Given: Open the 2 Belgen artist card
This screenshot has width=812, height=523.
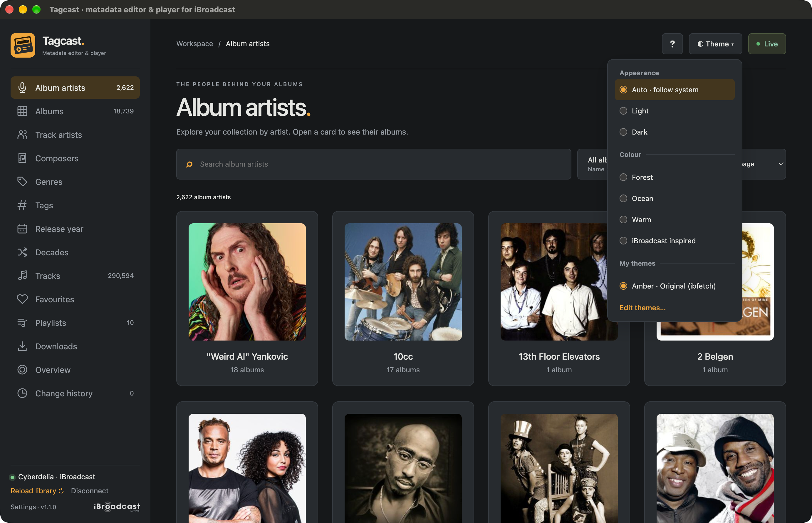Looking at the screenshot, I should pos(715,299).
